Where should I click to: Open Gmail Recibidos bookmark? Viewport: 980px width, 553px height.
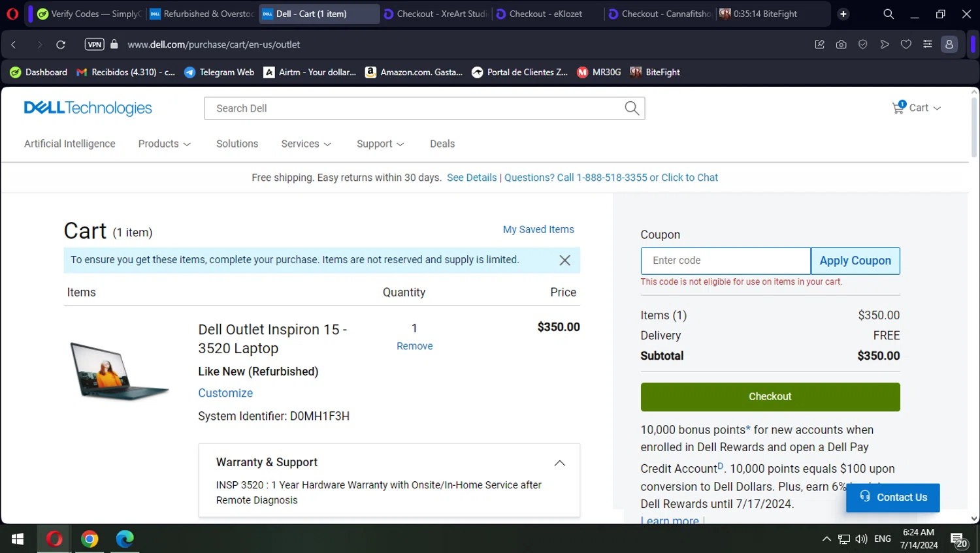126,72
